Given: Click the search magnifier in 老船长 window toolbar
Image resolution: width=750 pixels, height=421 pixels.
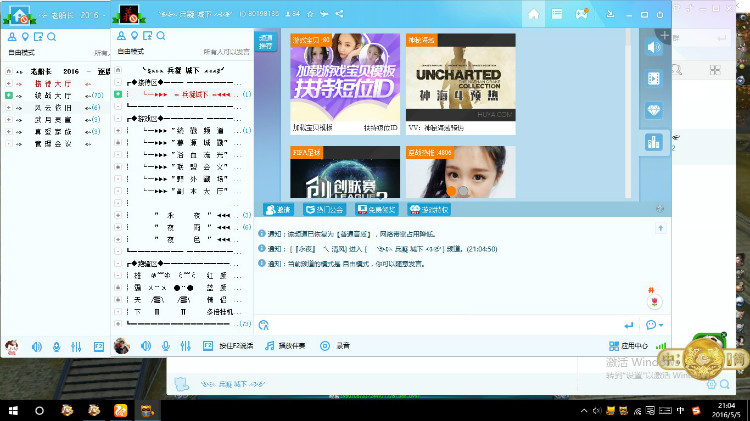Looking at the screenshot, I should [52, 37].
